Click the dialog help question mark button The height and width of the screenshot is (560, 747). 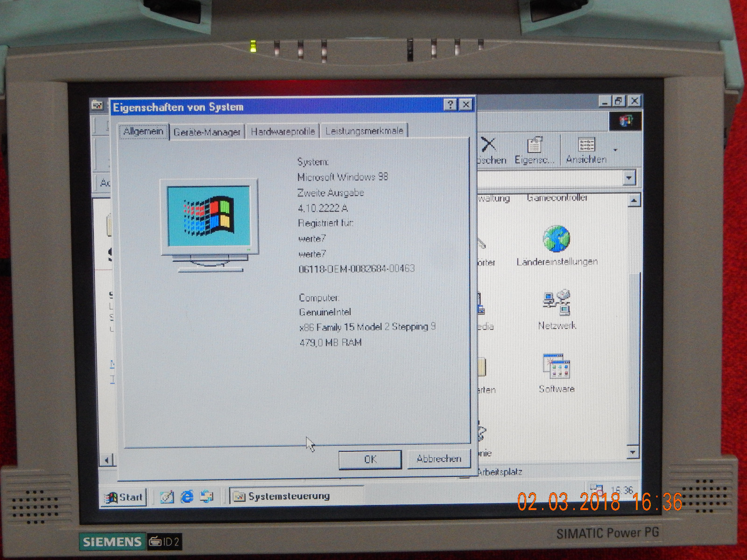(450, 105)
